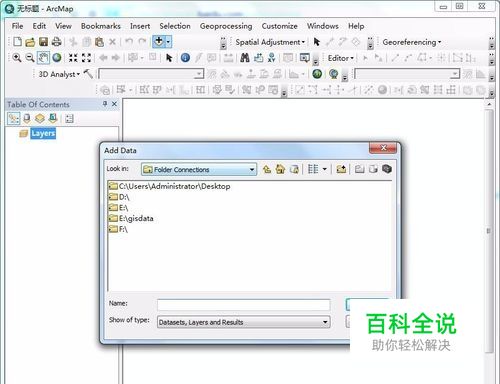500x384 pixels.
Task: Click the Full Extent globe icon
Action: point(57,58)
